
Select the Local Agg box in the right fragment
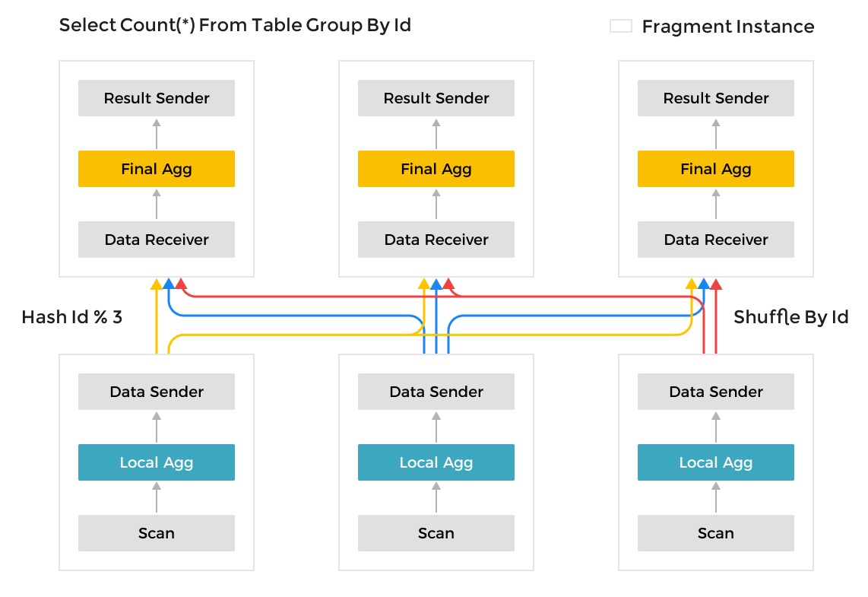click(716, 462)
